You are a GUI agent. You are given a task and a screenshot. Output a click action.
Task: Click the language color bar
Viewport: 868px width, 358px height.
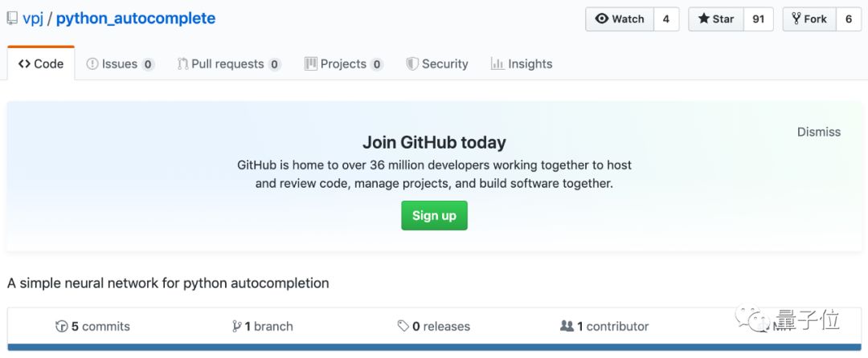pos(434,348)
